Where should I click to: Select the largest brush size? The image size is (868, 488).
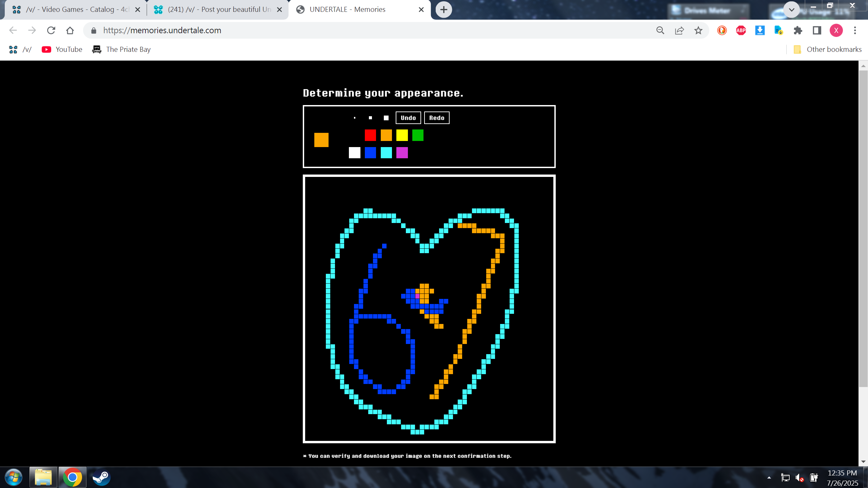[x=386, y=118]
